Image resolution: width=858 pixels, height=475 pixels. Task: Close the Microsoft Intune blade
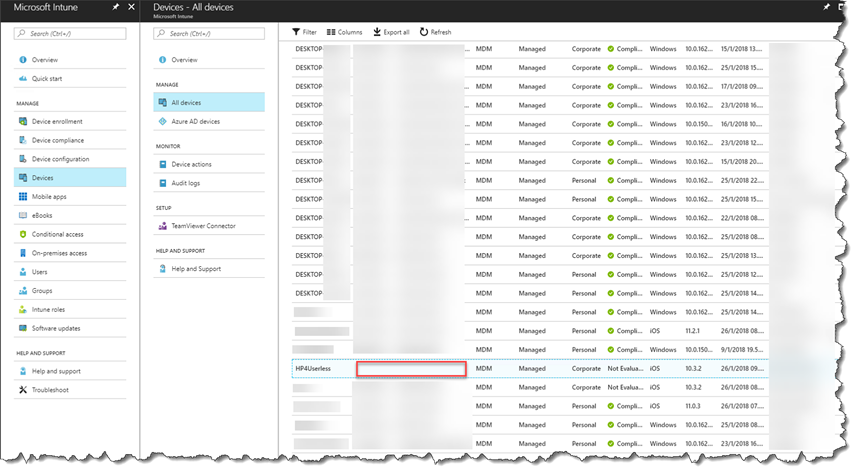131,7
